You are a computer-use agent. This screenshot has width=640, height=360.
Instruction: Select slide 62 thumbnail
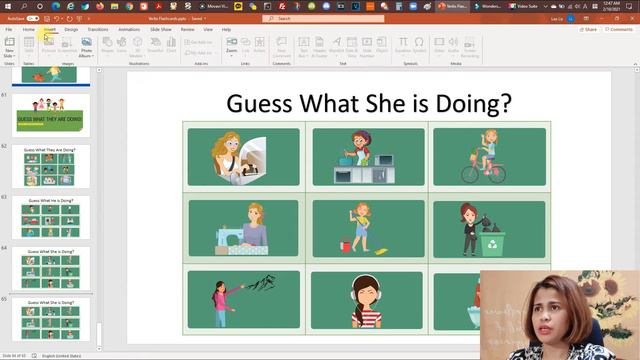(x=51, y=166)
